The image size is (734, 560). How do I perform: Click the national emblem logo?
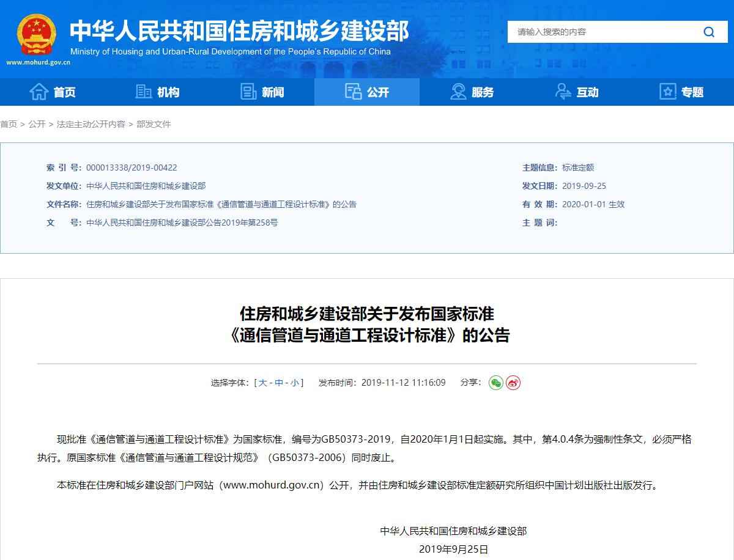click(x=37, y=35)
